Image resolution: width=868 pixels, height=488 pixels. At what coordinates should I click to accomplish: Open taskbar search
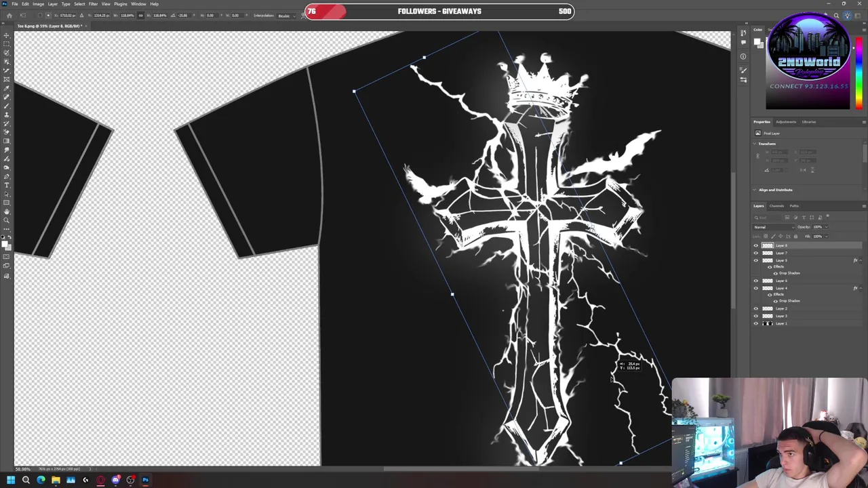pos(26,480)
